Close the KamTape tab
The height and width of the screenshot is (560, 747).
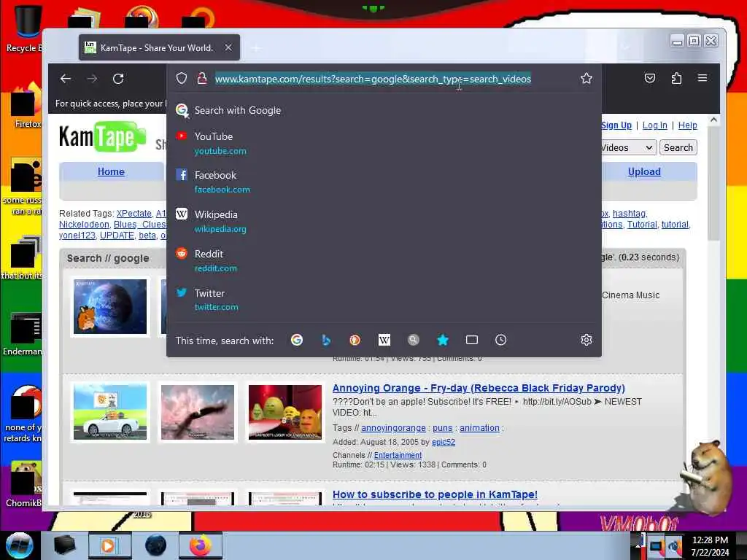228,47
